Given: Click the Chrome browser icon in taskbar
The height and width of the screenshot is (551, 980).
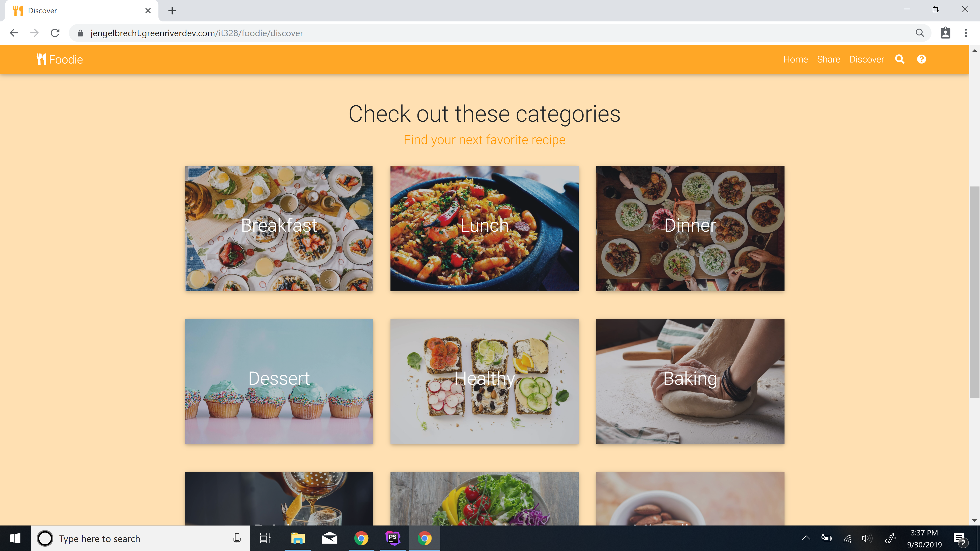Looking at the screenshot, I should tap(361, 538).
